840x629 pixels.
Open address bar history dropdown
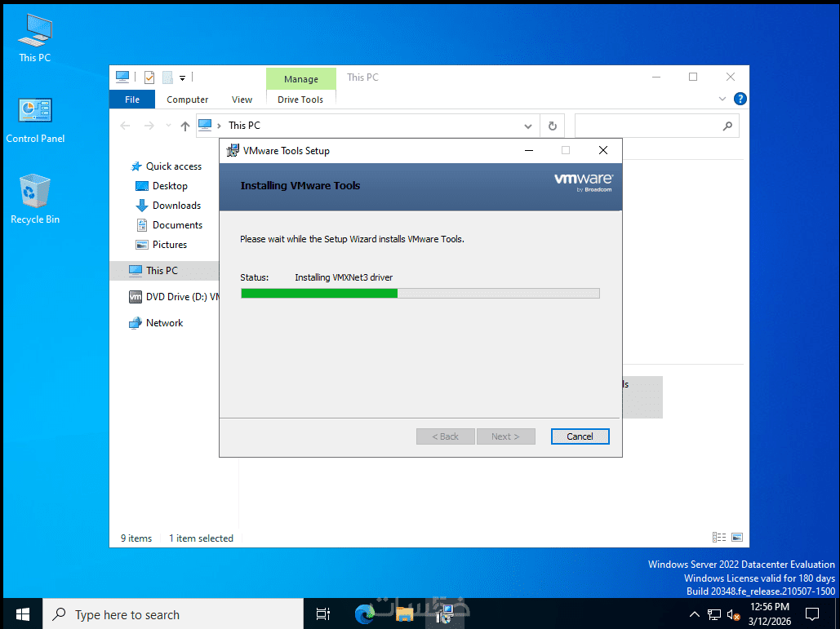pyautogui.click(x=527, y=126)
